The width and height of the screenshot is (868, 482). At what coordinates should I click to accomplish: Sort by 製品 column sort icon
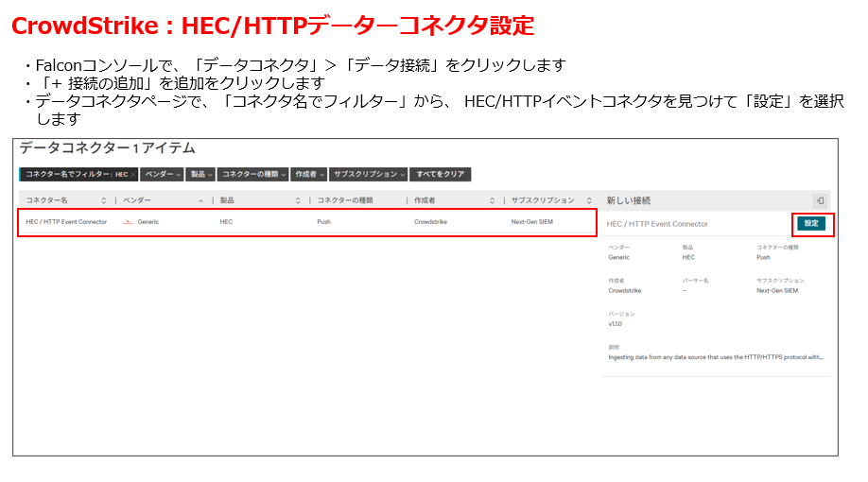(298, 200)
